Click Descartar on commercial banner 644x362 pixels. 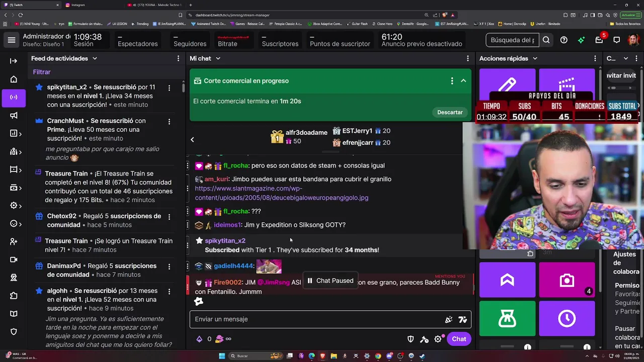tap(450, 112)
